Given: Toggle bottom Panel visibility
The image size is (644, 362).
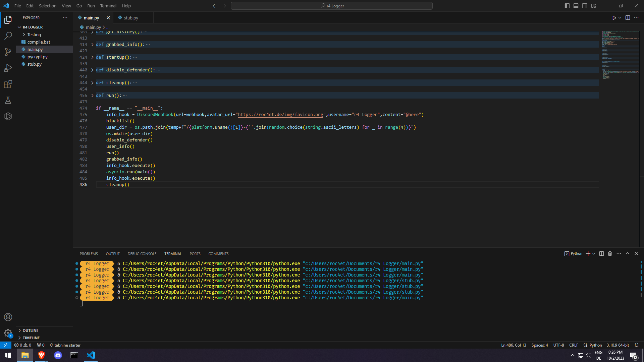Looking at the screenshot, I should pos(576,6).
